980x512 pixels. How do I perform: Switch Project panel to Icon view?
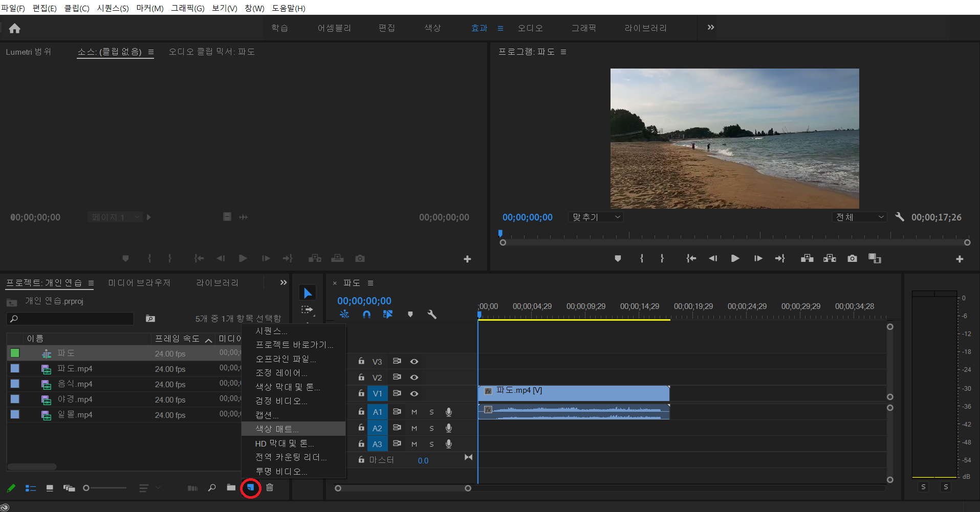pyautogui.click(x=50, y=488)
